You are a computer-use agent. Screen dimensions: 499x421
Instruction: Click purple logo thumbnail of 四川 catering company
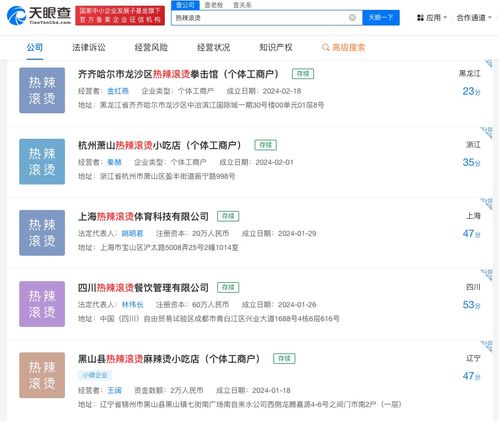click(42, 304)
